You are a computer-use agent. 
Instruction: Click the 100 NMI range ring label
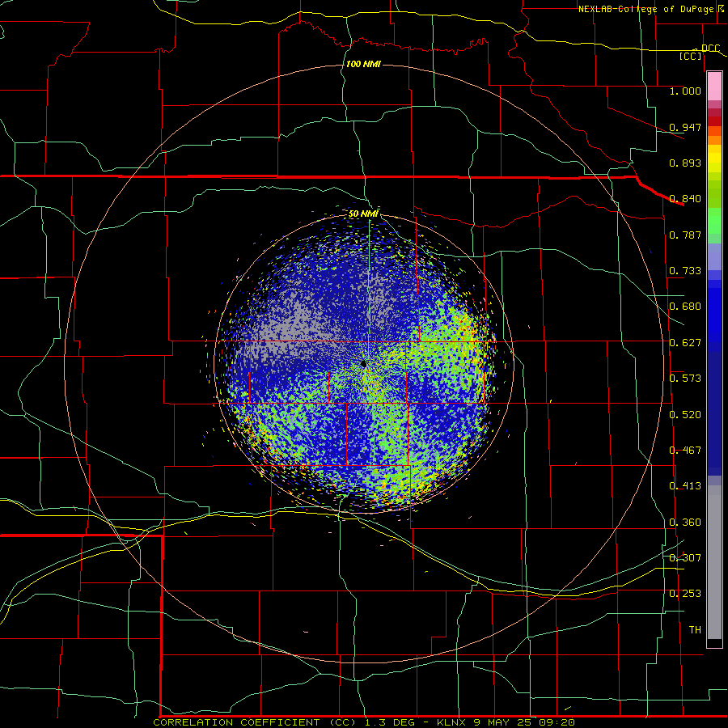tap(363, 64)
